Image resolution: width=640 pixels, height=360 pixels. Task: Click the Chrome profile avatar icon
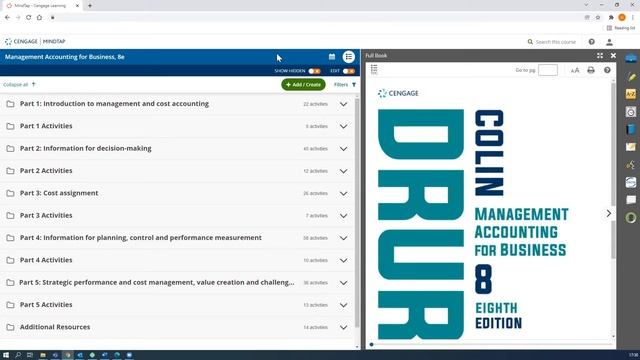click(x=622, y=18)
